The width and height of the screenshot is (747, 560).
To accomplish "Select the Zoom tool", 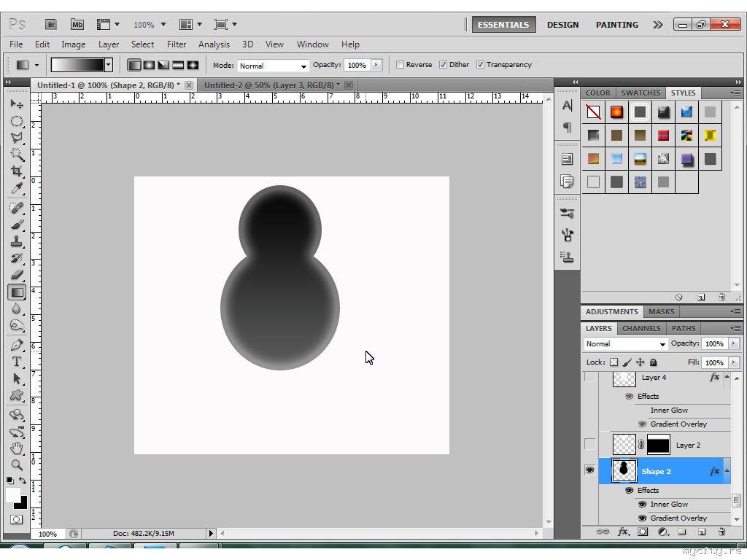I will (x=16, y=464).
